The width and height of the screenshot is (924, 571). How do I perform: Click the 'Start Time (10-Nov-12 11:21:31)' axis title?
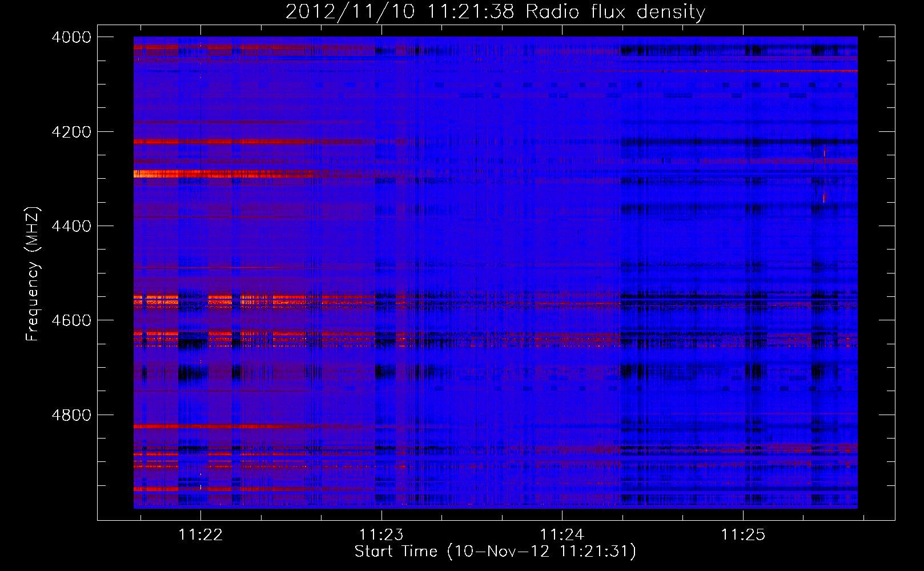(495, 552)
